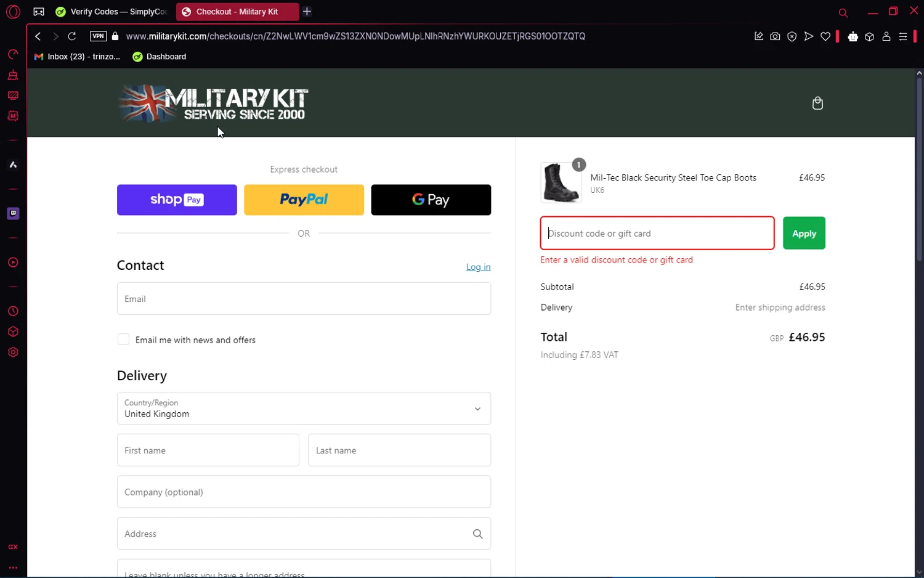
Task: Focus the Email input field
Action: tap(304, 299)
